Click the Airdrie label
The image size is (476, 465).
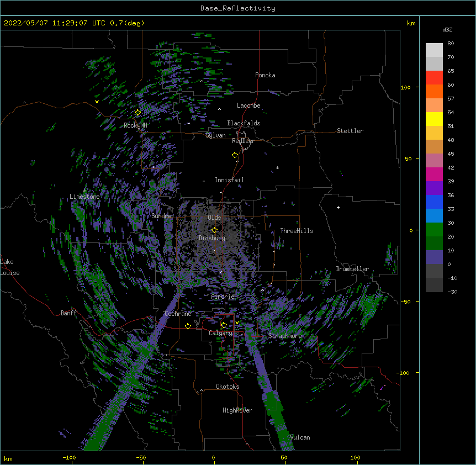[x=223, y=297]
